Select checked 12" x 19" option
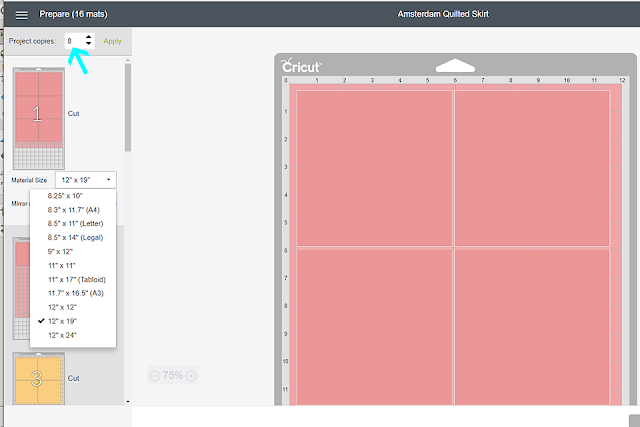The image size is (640, 427). (62, 321)
